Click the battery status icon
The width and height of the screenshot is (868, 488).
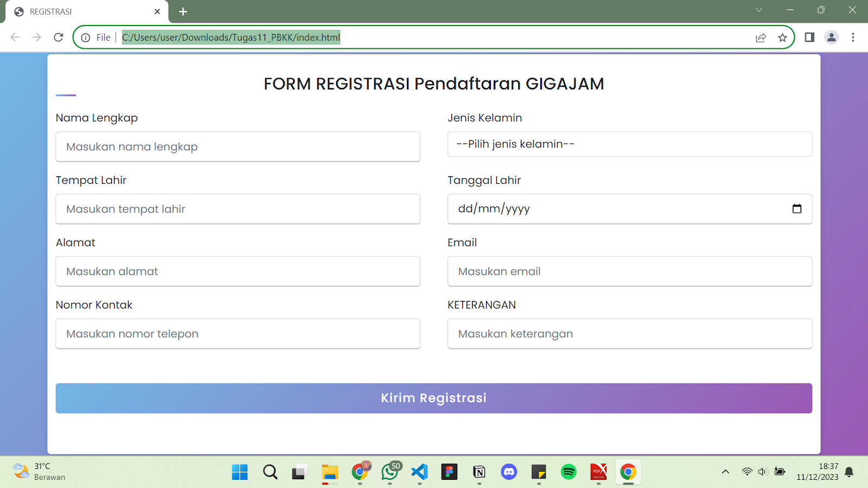(780, 472)
